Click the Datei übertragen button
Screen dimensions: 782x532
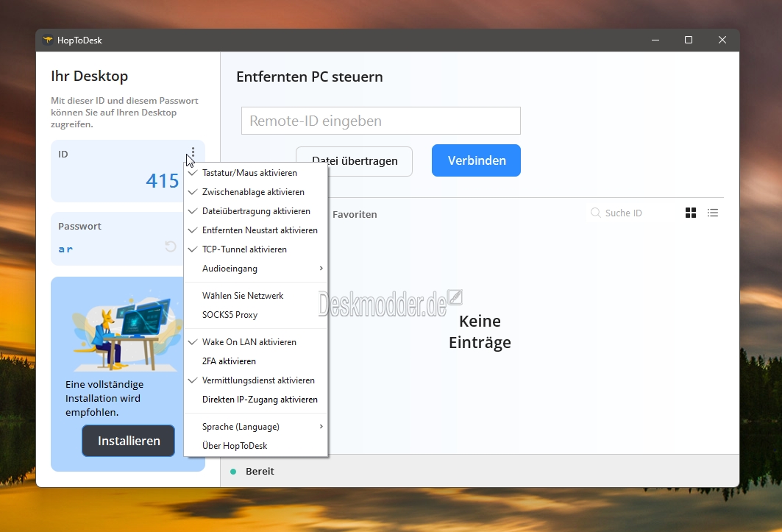[x=354, y=161]
